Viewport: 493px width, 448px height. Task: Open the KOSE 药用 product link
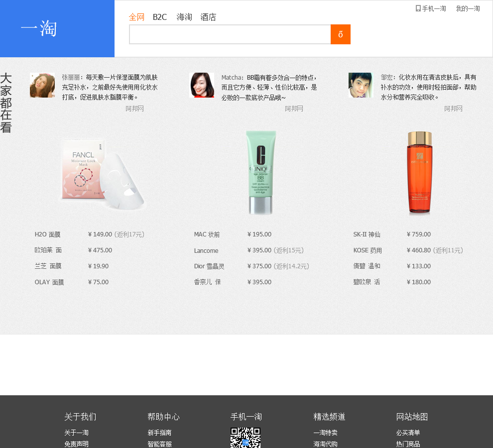coord(368,250)
